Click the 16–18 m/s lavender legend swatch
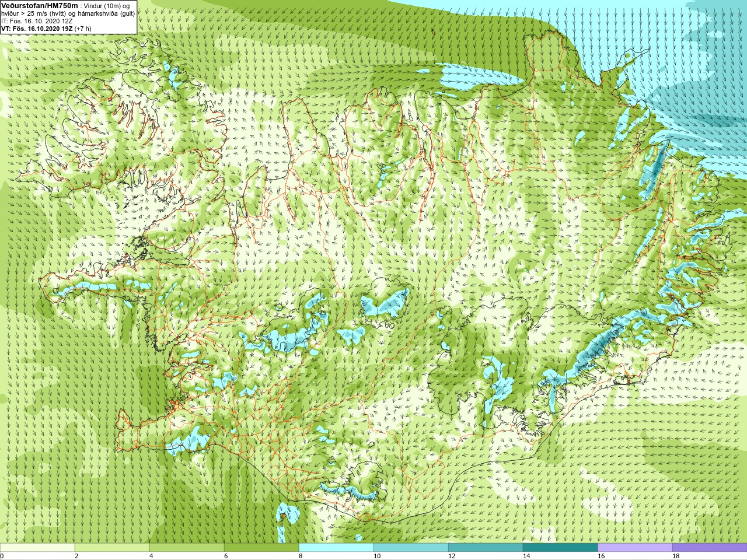This screenshot has width=747, height=560. pos(635,548)
